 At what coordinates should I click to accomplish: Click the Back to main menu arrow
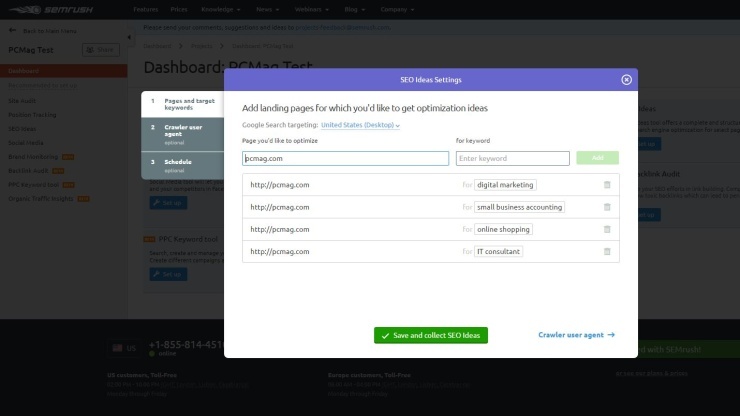pyautogui.click(x=13, y=31)
